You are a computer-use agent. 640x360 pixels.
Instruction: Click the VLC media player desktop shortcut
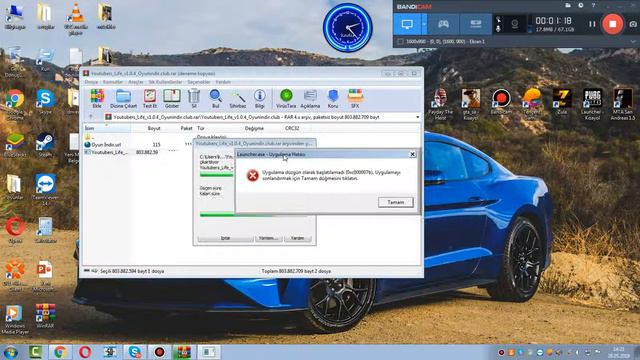[76, 18]
